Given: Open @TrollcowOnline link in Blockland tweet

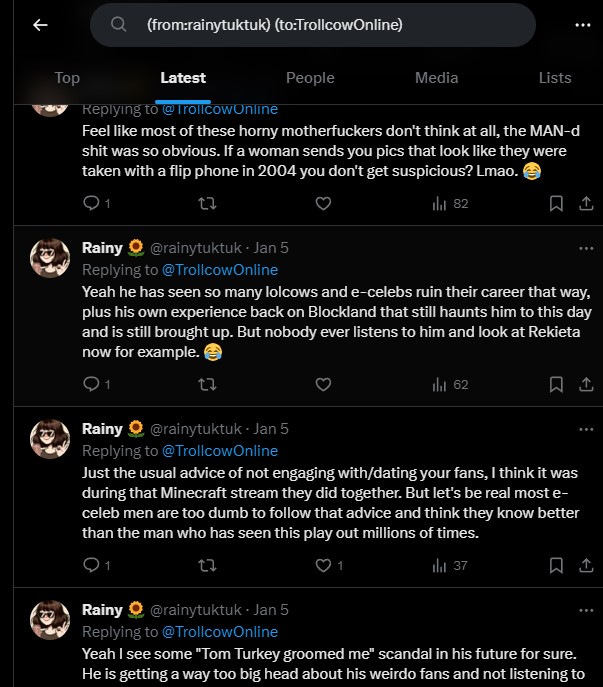Looking at the screenshot, I should pyautogui.click(x=219, y=270).
